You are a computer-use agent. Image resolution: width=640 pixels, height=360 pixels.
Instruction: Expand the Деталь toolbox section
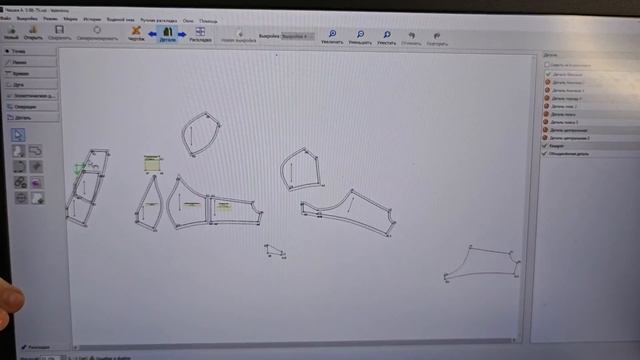pyautogui.click(x=33, y=118)
